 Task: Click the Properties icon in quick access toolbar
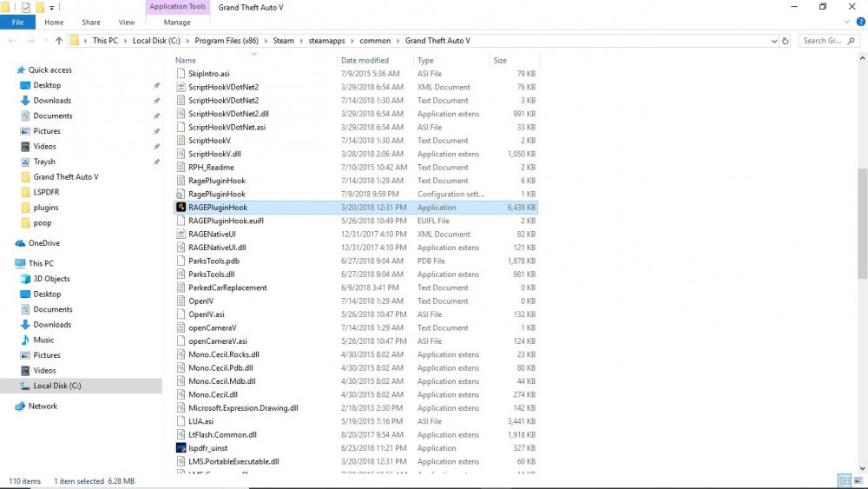[x=25, y=7]
